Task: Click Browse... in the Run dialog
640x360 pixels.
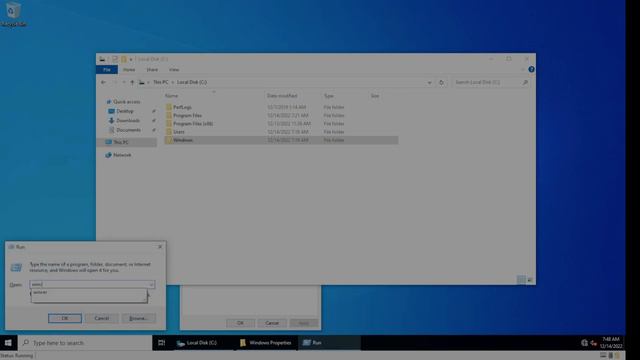Action: coord(139,318)
